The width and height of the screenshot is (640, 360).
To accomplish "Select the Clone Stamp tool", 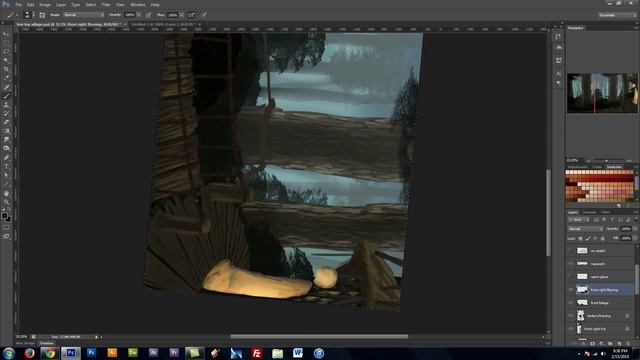I will click(x=6, y=104).
